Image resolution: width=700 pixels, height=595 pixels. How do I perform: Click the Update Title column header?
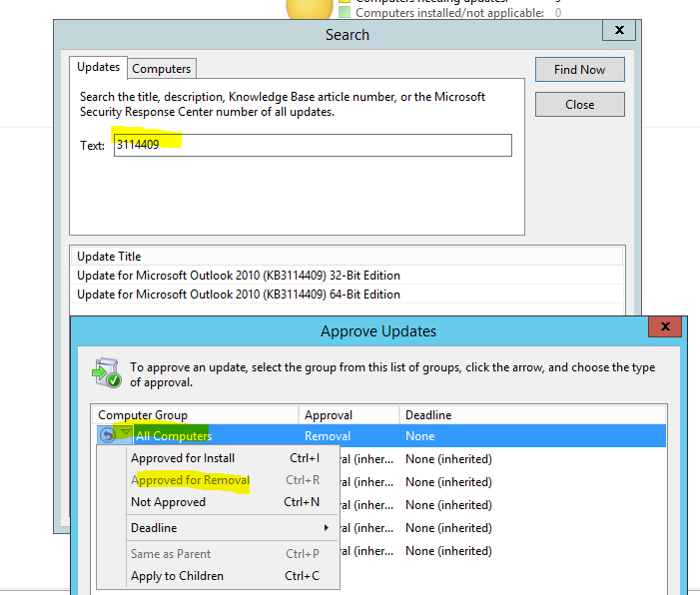347,257
